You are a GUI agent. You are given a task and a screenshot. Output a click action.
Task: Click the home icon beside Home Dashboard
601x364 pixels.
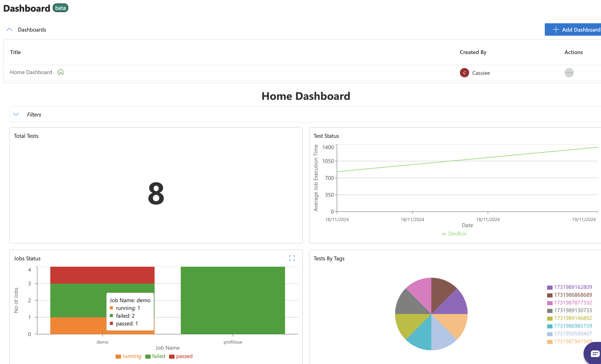[x=60, y=72]
